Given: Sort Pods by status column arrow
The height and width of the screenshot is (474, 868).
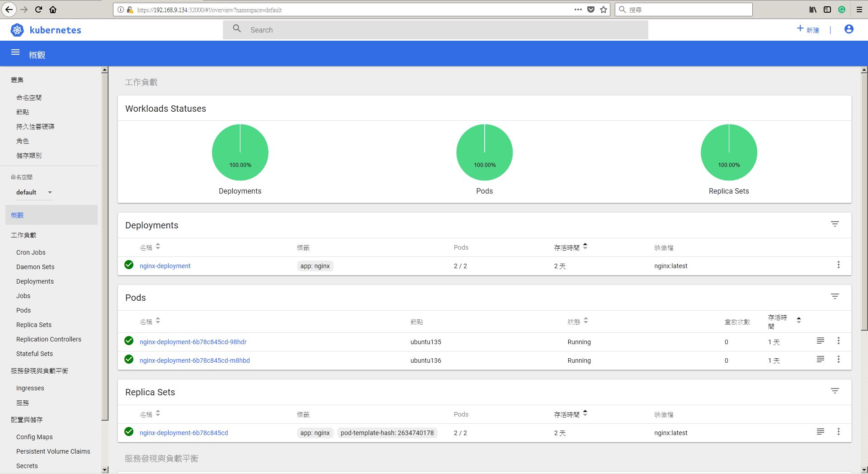Looking at the screenshot, I should coord(585,321).
